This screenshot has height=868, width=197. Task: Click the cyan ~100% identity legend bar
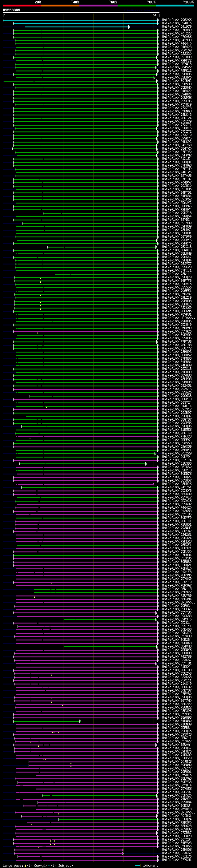coord(175,6)
